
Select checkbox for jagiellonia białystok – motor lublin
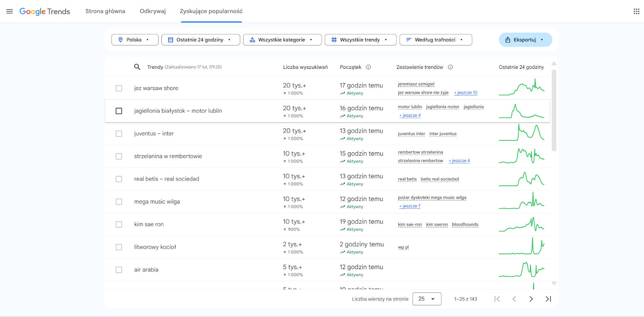119,111
